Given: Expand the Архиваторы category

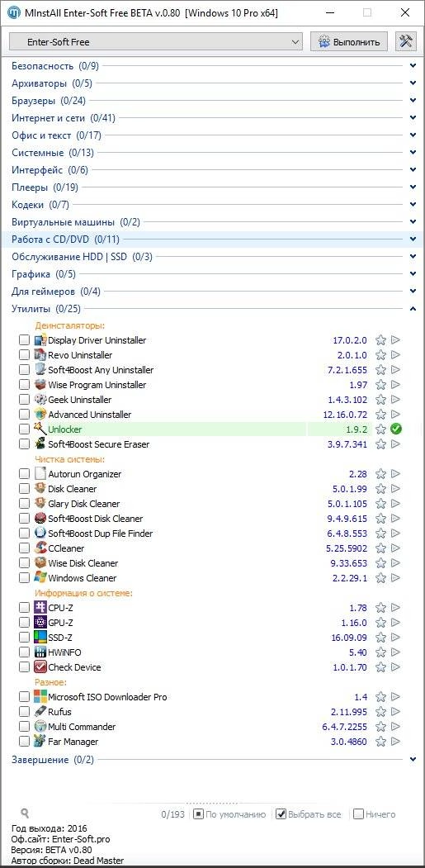Looking at the screenshot, I should tap(413, 83).
